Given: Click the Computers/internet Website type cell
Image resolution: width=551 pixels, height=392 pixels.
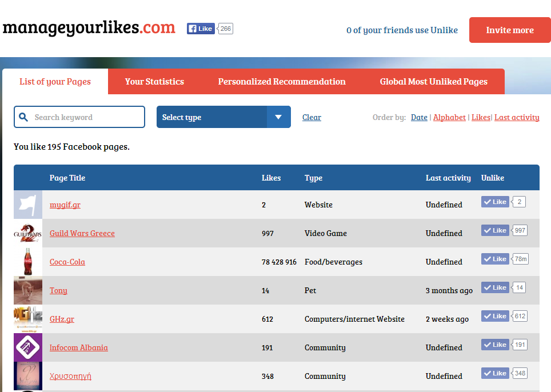Looking at the screenshot, I should coord(354,319).
